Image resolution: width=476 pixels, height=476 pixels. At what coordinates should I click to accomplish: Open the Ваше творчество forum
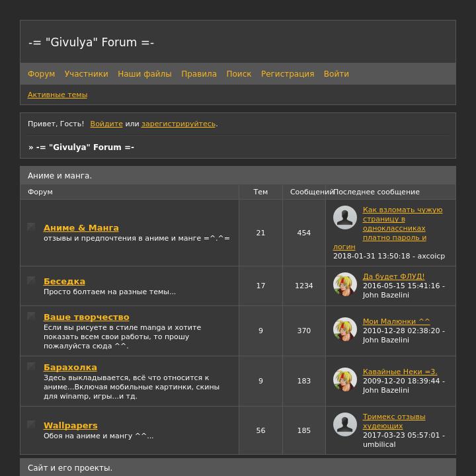coord(86,317)
